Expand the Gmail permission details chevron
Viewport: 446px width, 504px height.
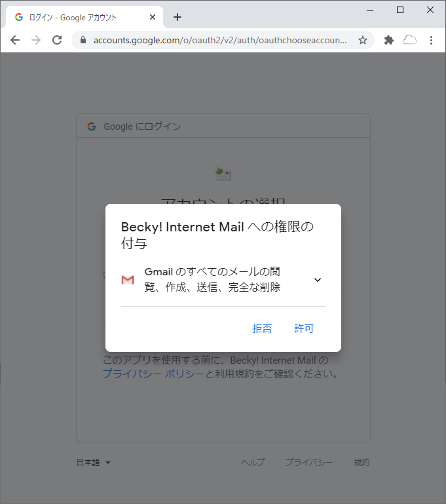click(318, 280)
